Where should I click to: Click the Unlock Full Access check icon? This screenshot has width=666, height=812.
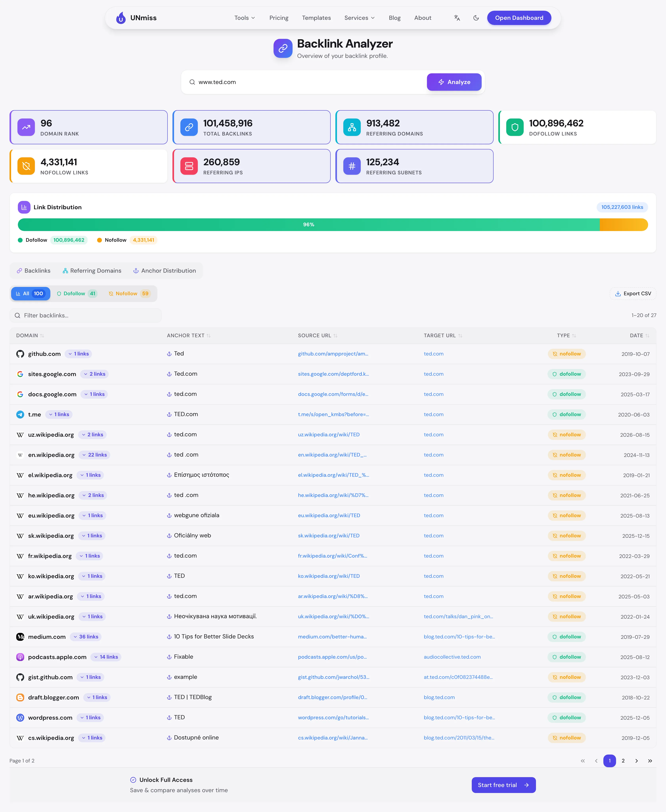pos(133,780)
